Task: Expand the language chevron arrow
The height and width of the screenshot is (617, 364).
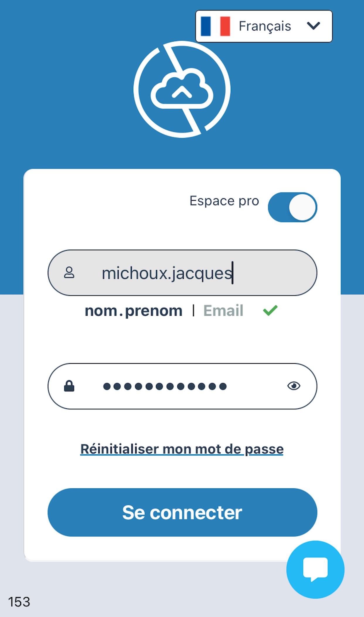Action: [313, 26]
